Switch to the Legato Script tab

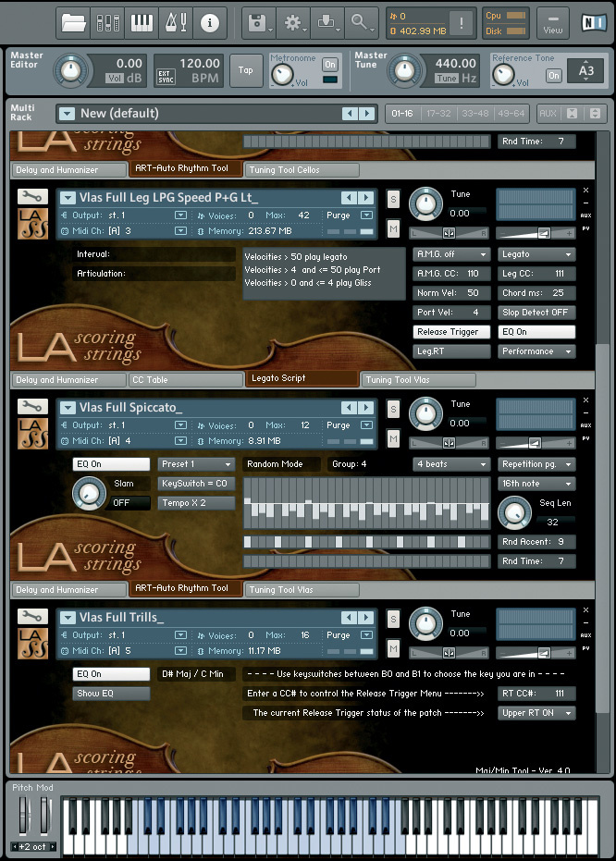point(302,377)
